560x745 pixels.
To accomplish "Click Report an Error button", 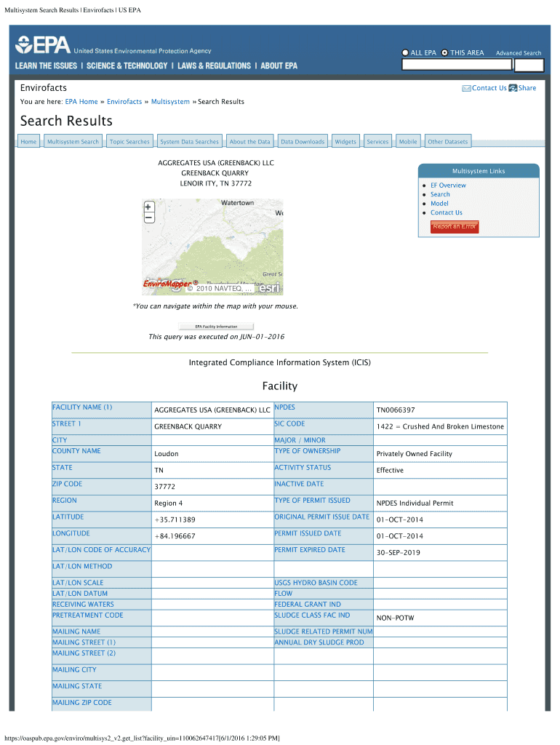I will click(455, 227).
